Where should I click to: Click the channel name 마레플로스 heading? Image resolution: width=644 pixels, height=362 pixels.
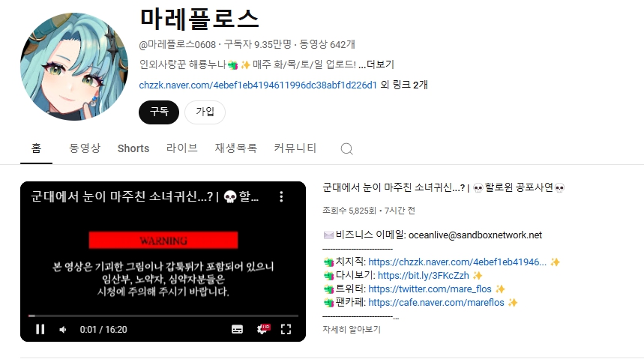[x=199, y=19]
